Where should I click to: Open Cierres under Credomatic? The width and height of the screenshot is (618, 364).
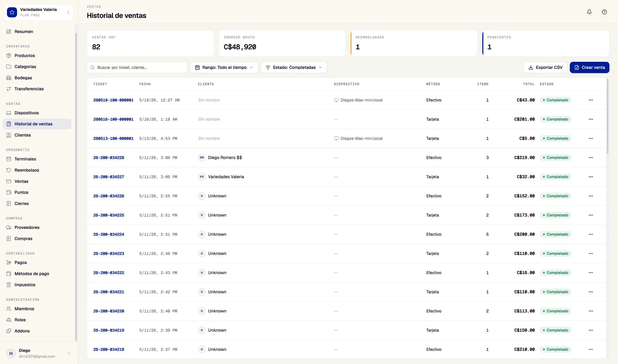37,203
